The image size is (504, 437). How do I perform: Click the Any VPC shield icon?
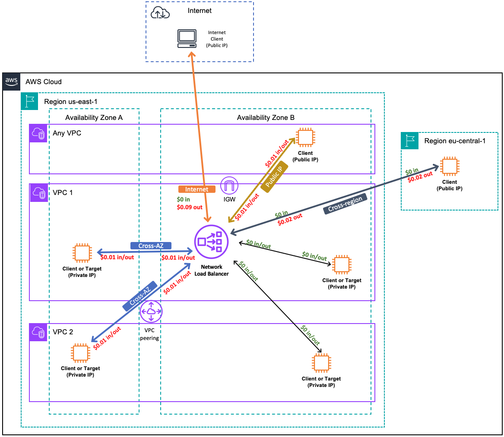click(x=38, y=134)
